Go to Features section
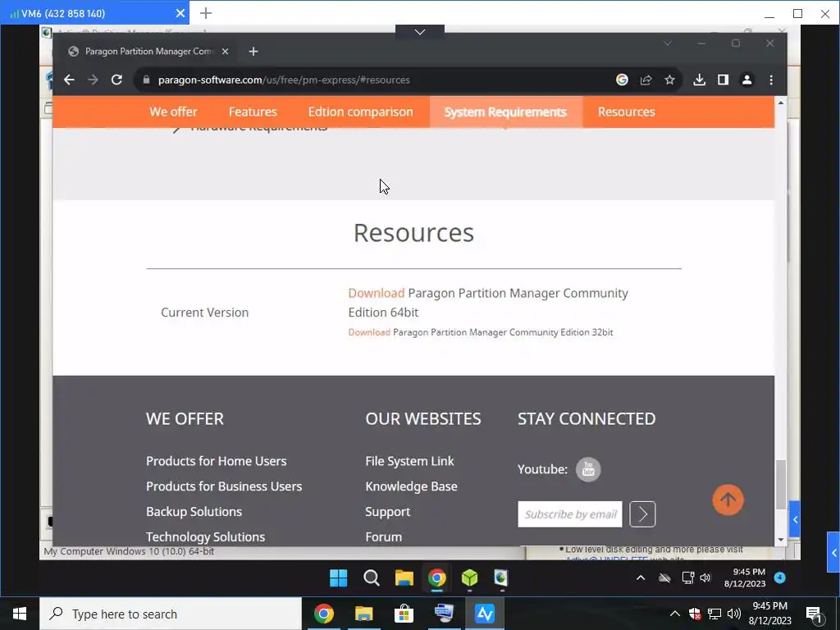Screen dimensions: 840x630 coord(253,112)
